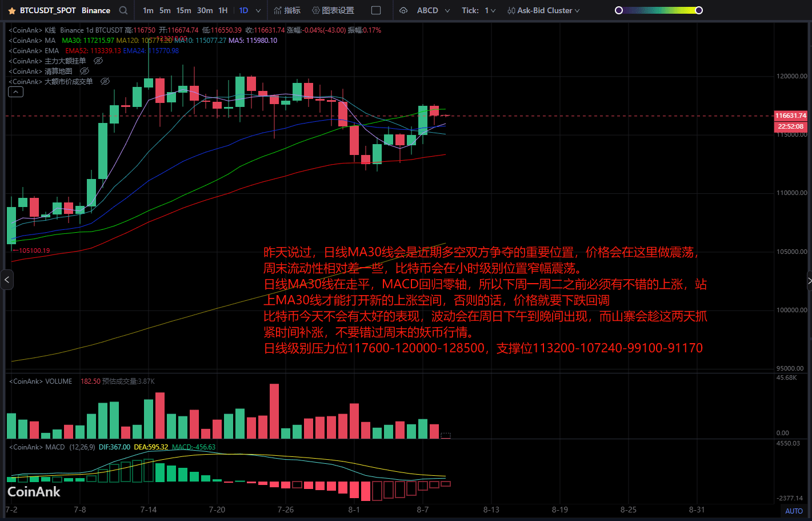The height and width of the screenshot is (521, 812).
Task: Click the gradient color bar
Action: pyautogui.click(x=658, y=10)
